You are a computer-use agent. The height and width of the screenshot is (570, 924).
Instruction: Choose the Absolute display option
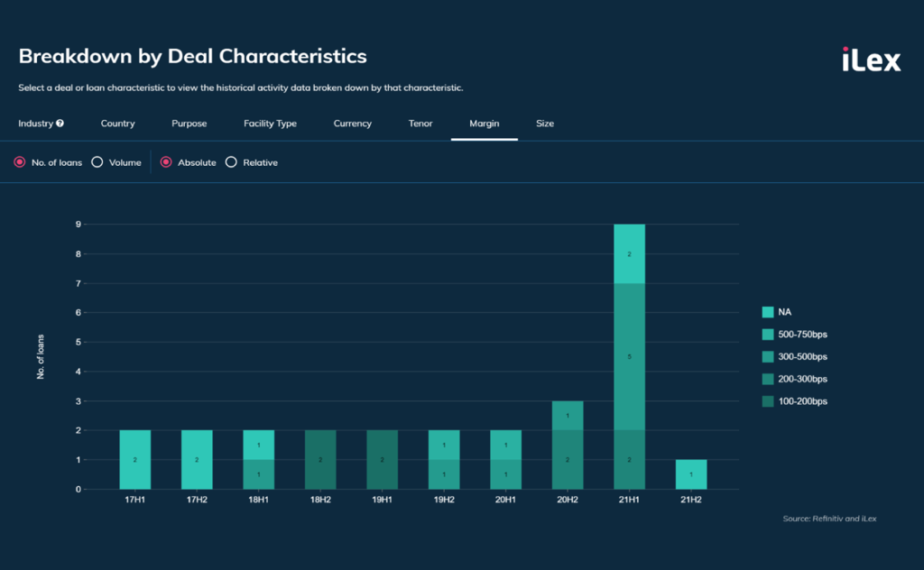166,162
